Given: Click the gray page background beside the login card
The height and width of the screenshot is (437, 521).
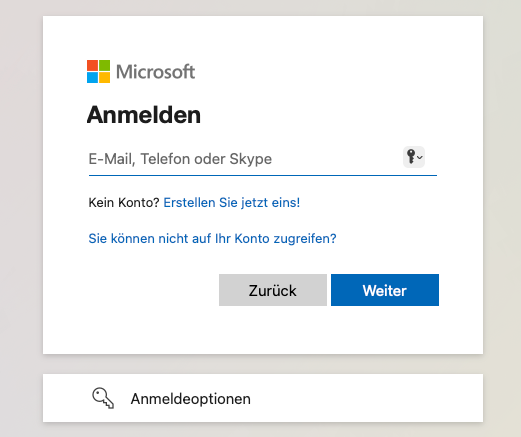Looking at the screenshot, I should tap(21, 200).
